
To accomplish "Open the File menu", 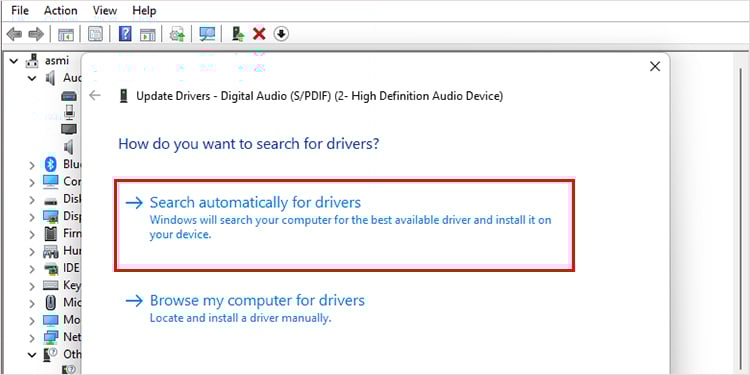I will (x=20, y=10).
